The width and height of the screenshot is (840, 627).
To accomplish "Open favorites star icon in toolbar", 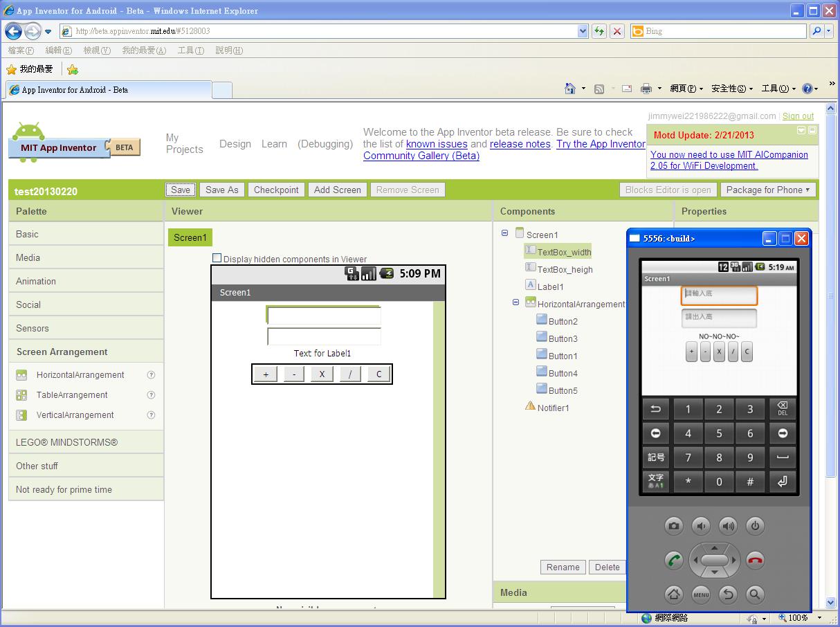I will (x=11, y=69).
